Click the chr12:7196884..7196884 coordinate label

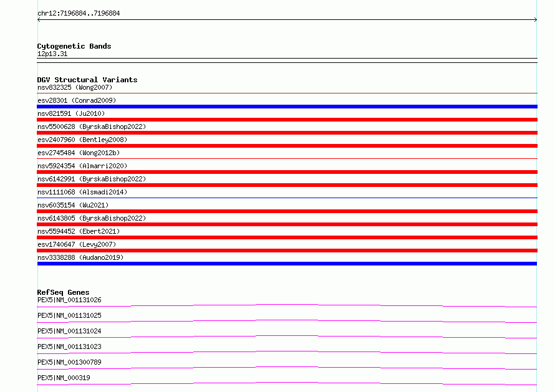(x=79, y=13)
